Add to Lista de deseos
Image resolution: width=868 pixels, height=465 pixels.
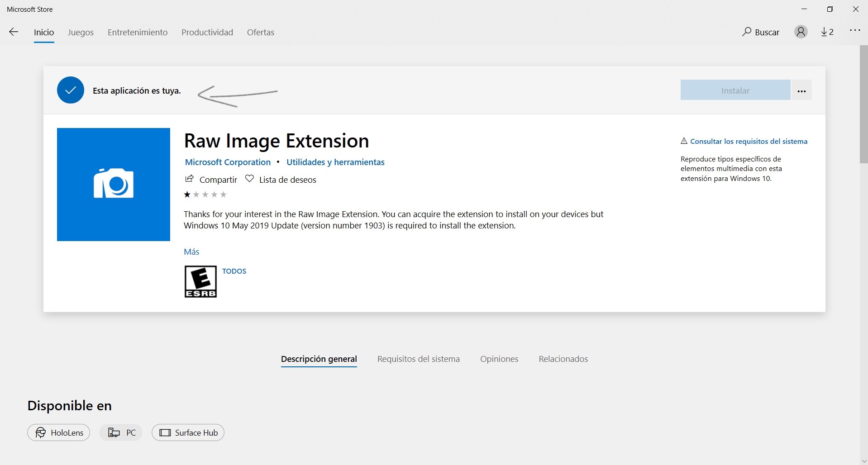281,180
